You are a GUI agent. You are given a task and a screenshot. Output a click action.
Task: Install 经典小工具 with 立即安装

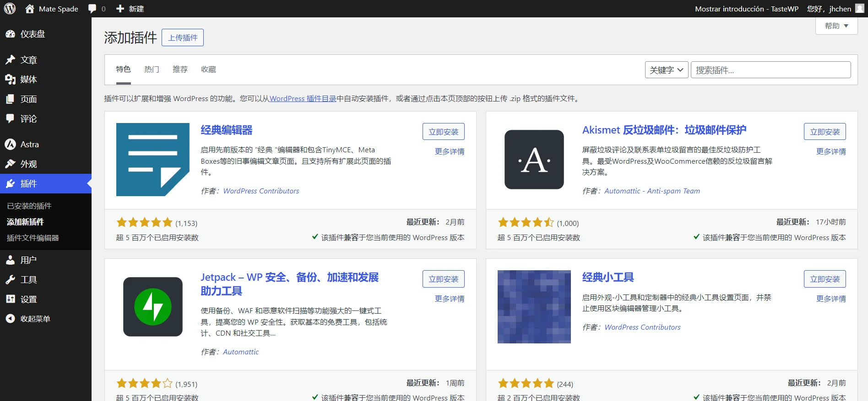coord(825,279)
